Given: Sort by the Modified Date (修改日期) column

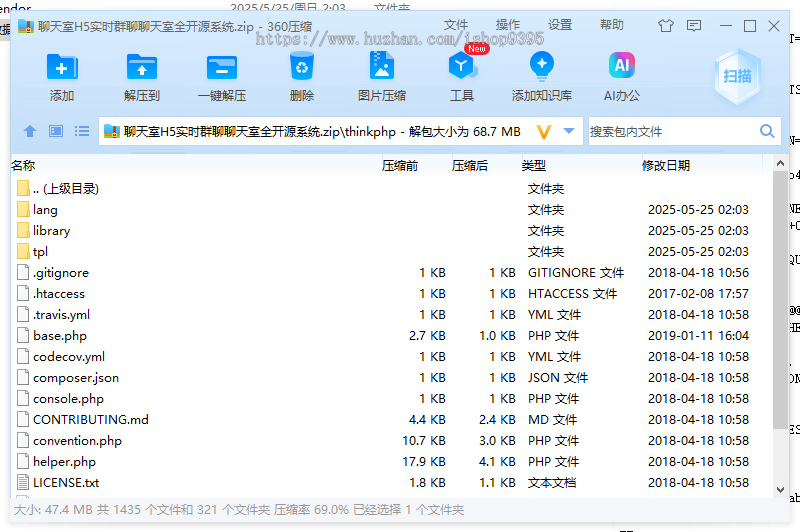Looking at the screenshot, I should click(666, 165).
